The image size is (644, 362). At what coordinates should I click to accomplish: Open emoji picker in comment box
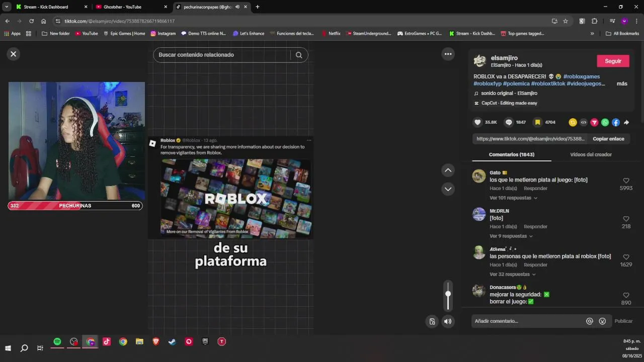pos(602,321)
